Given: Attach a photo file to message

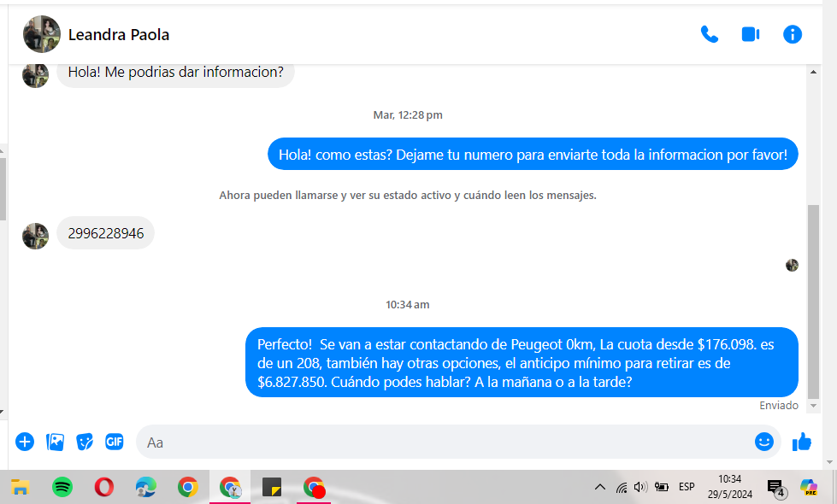Looking at the screenshot, I should 55,442.
